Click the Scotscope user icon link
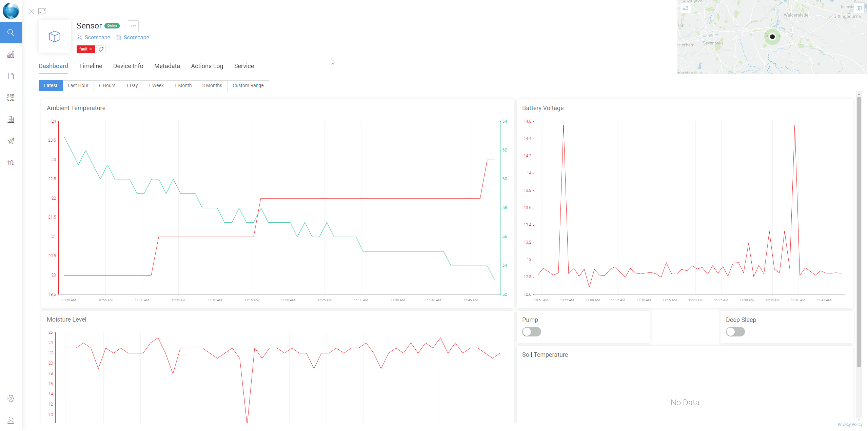 point(94,37)
